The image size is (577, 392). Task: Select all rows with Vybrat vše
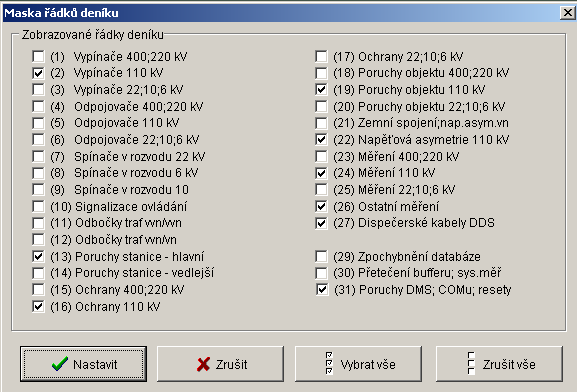click(358, 364)
